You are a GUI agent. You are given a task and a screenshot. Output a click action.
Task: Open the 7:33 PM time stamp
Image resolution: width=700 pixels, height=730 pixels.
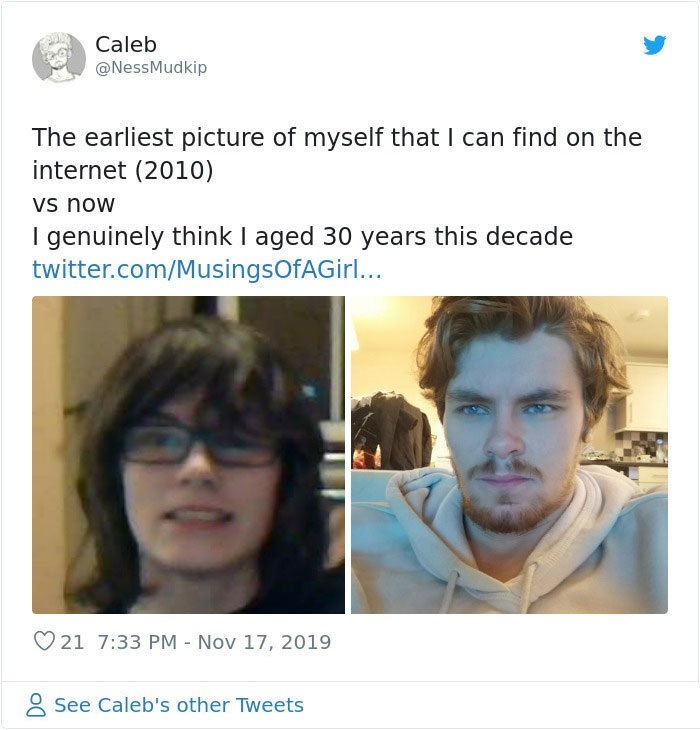click(137, 642)
